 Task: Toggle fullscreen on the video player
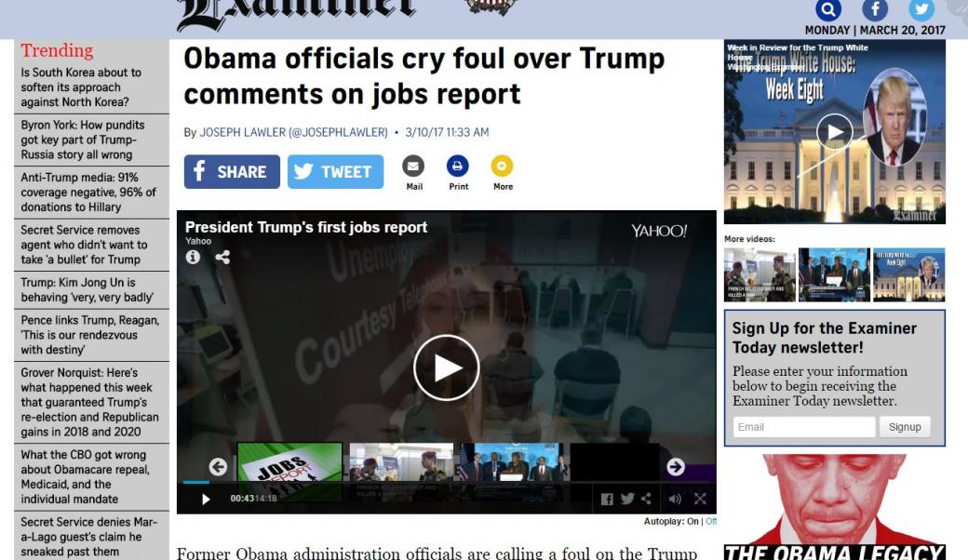[700, 499]
